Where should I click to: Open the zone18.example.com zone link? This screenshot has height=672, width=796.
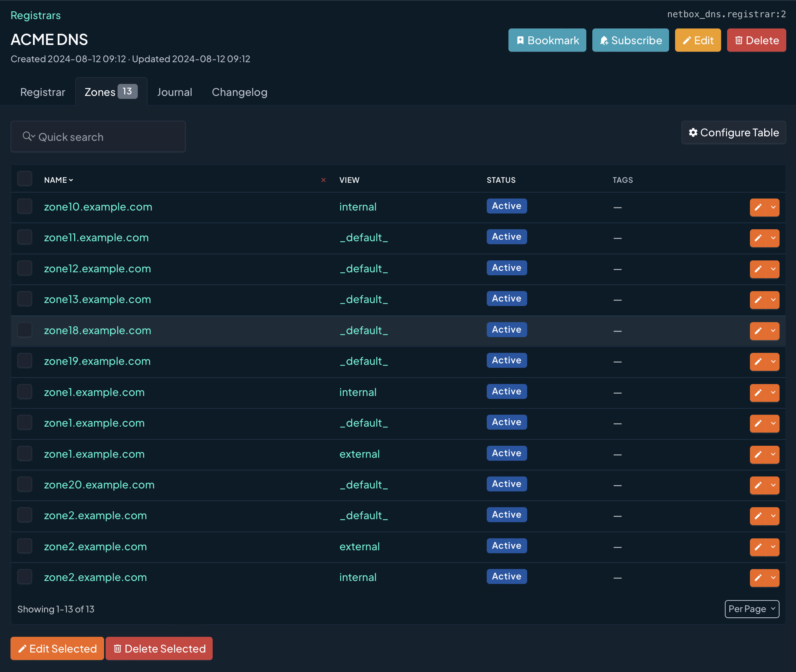click(x=97, y=330)
